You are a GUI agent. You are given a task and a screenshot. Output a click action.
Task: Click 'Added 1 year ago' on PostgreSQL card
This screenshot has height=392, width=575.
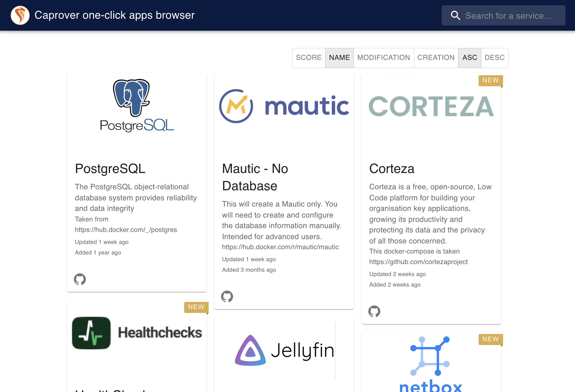[98, 253]
